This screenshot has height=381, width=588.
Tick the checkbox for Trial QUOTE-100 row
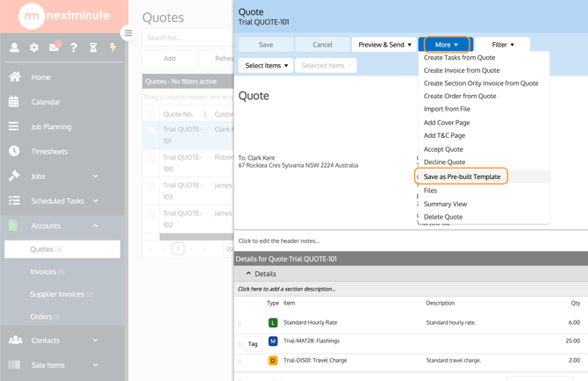[x=151, y=158]
